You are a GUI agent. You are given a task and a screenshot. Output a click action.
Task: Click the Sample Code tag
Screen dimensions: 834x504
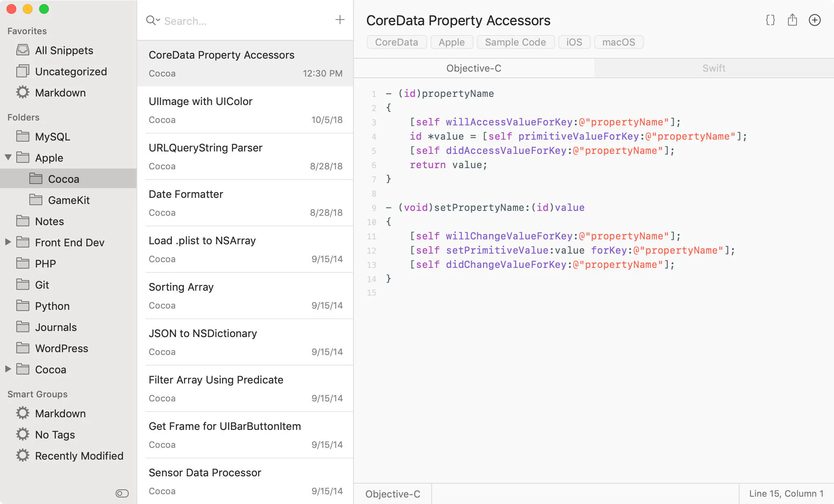tap(515, 42)
